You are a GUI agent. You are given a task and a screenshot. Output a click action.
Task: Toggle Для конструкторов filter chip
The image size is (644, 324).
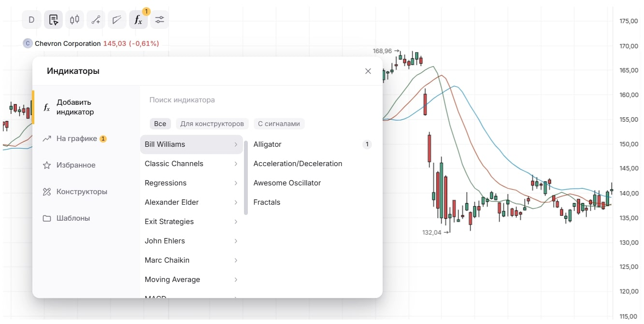pyautogui.click(x=212, y=124)
